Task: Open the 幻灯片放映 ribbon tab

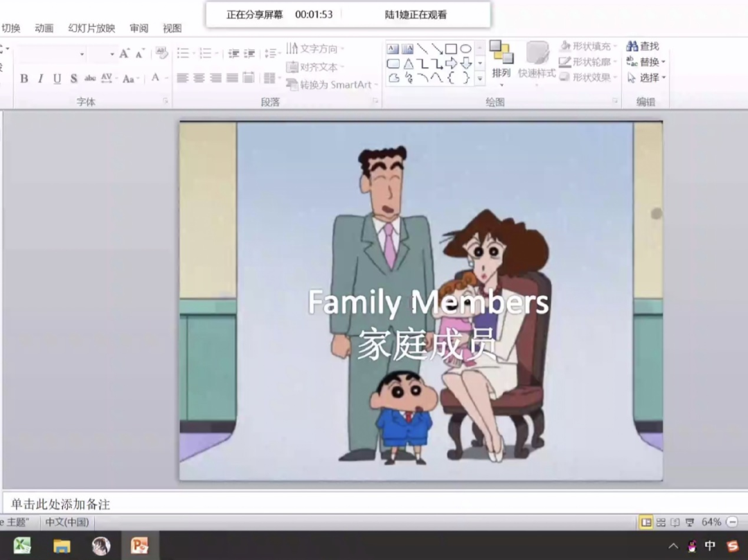Action: [91, 28]
